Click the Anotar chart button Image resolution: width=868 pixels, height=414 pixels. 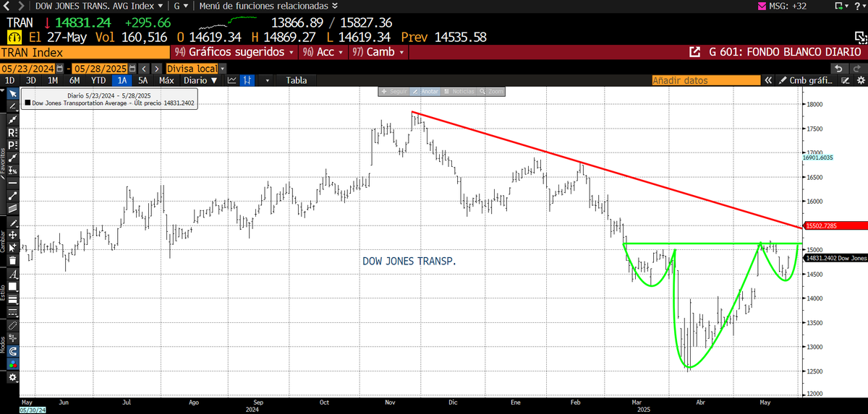click(426, 92)
